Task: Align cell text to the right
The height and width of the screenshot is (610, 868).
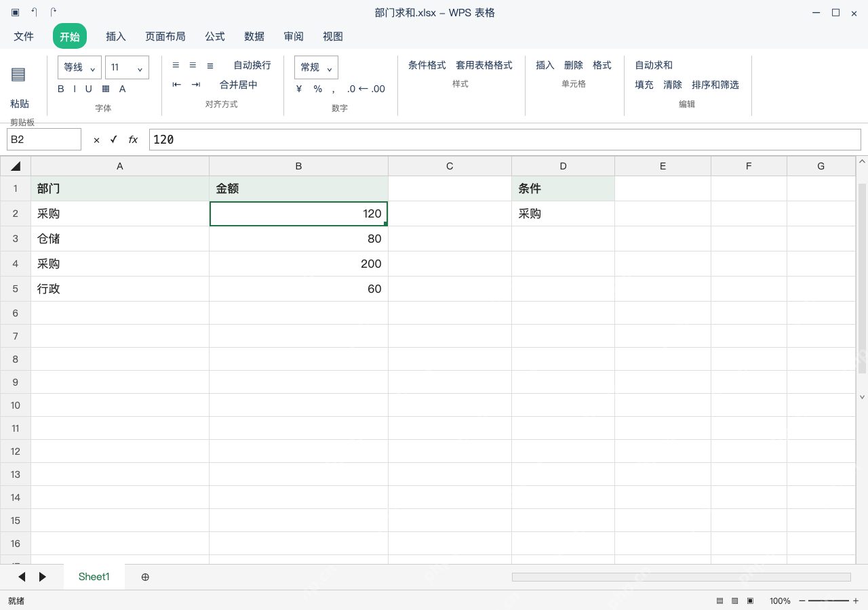Action: click(210, 65)
